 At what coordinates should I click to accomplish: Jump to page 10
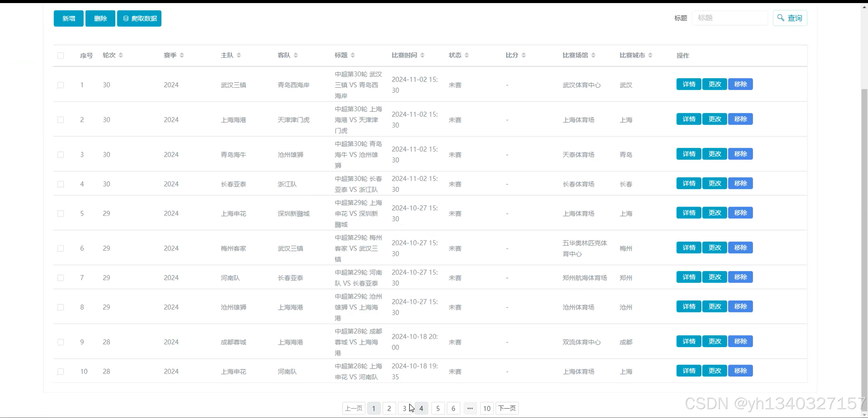click(486, 408)
